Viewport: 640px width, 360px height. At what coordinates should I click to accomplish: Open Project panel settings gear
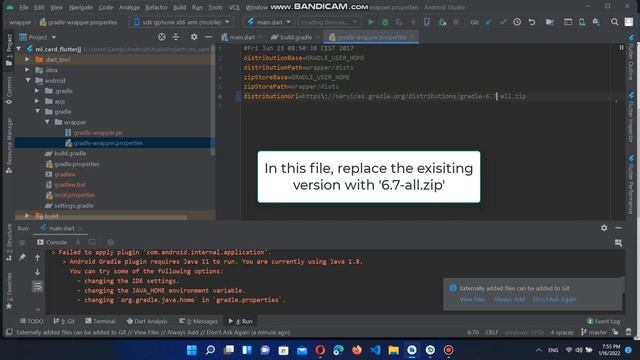tap(194, 37)
